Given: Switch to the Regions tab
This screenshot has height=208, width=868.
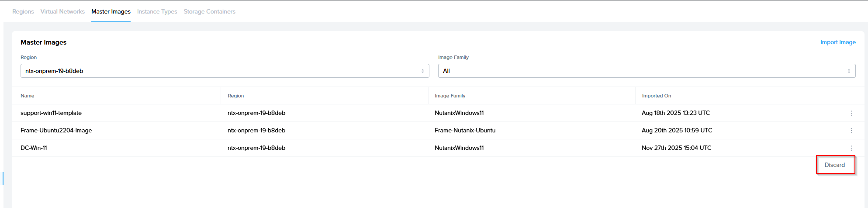Looking at the screenshot, I should tap(23, 11).
